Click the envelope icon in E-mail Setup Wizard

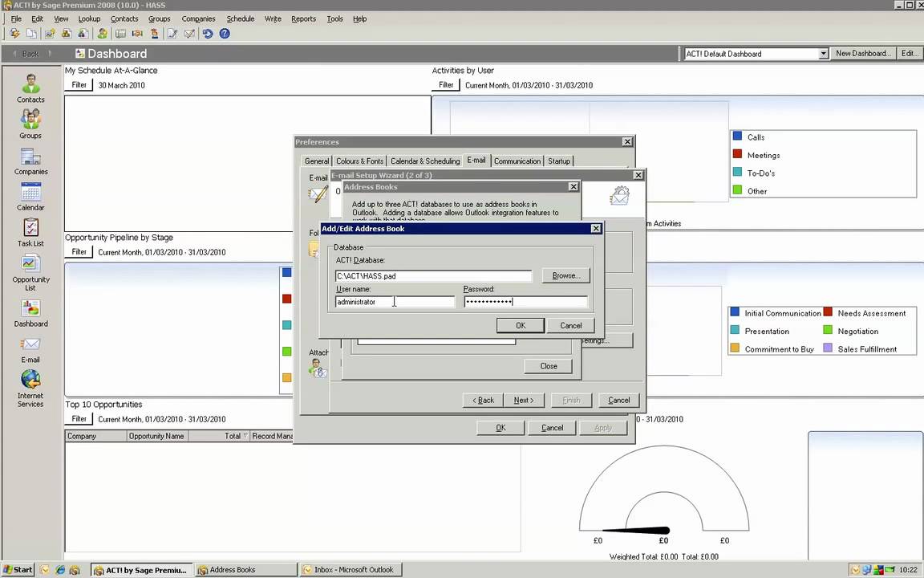click(620, 196)
